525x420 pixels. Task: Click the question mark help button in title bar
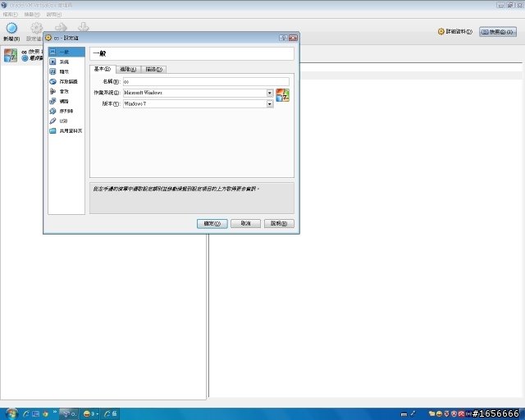point(283,38)
